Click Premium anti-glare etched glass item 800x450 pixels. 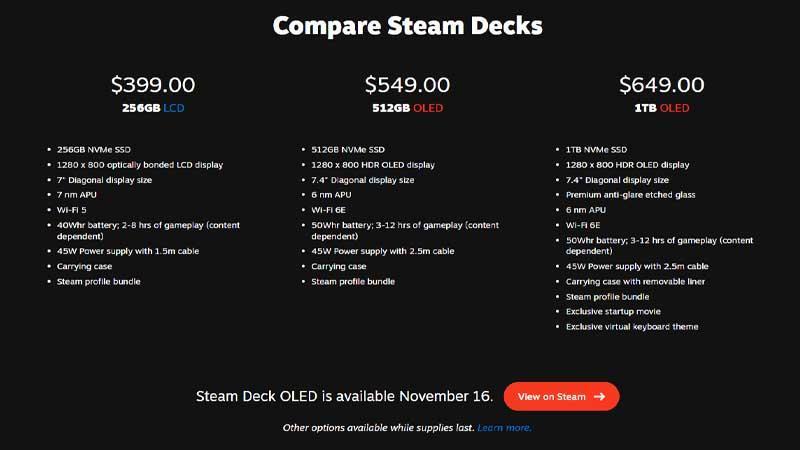630,195
